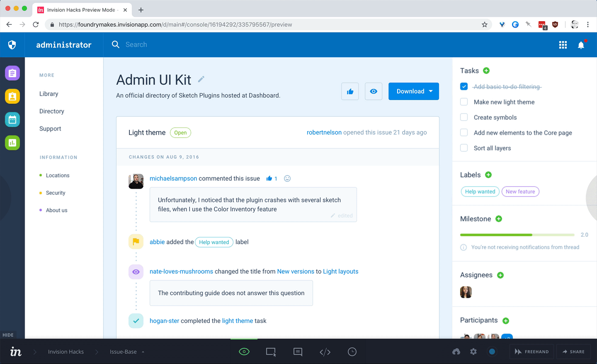Open Directory in the sidebar menu
Viewport: 597px width, 364px height.
coord(51,111)
